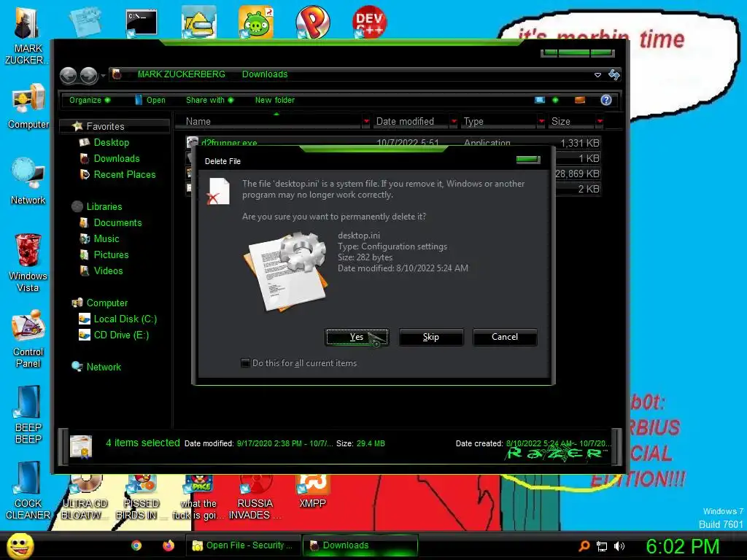Open the Share with menu
Screen dimensions: 747x560
209,100
